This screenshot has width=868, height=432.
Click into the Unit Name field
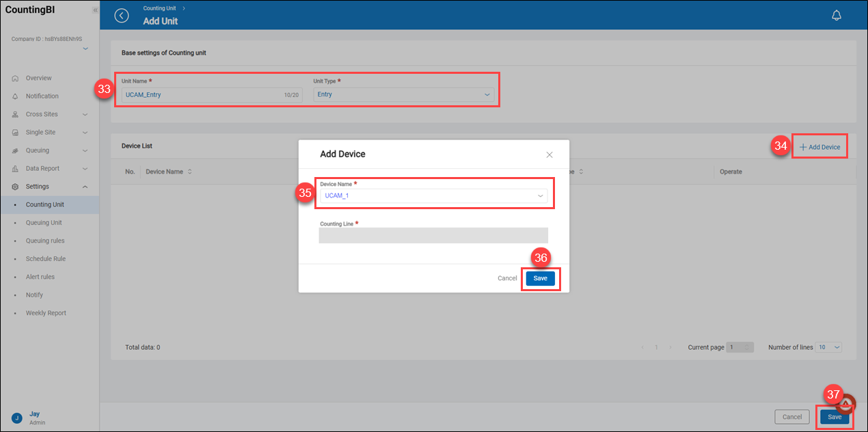[202, 94]
